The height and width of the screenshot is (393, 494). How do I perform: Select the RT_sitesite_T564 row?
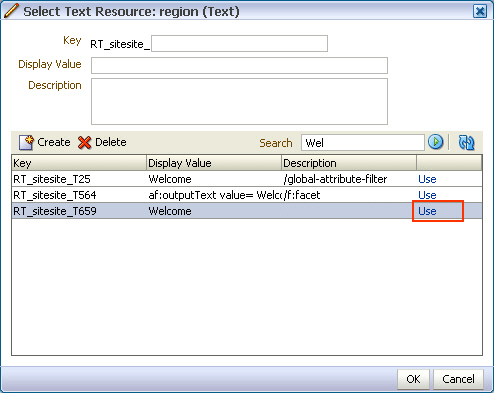click(247, 195)
